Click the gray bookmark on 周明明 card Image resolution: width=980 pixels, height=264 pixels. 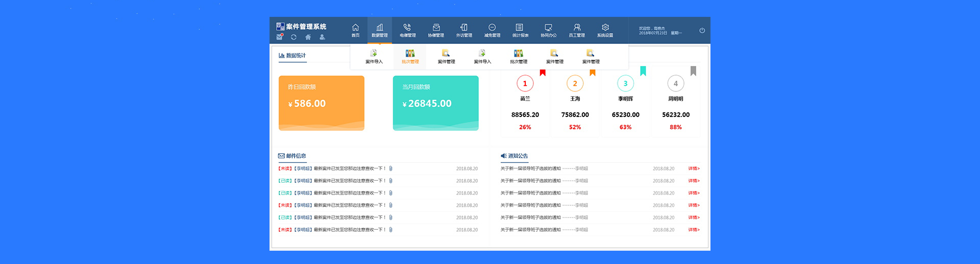[693, 71]
